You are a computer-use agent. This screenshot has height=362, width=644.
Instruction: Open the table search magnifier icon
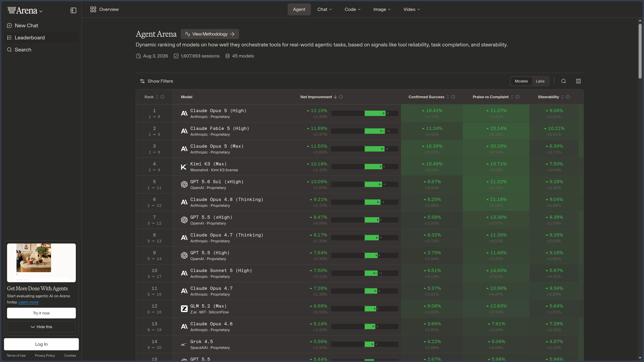tap(563, 81)
